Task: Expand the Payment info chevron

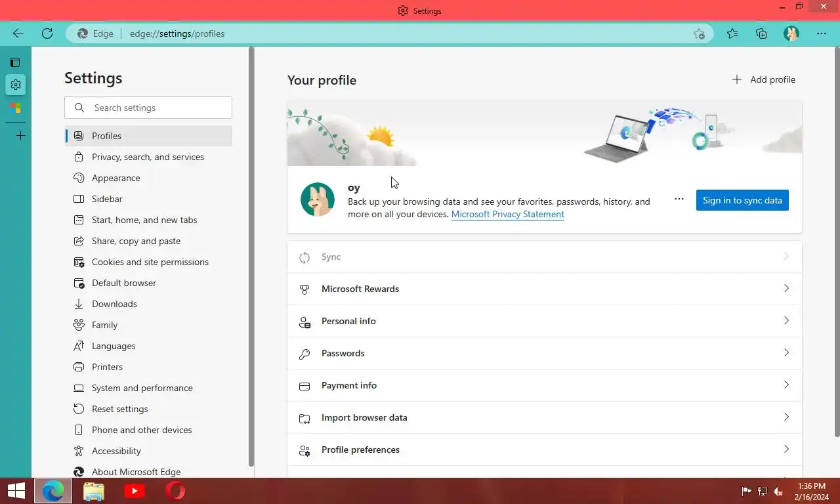Action: (x=786, y=385)
